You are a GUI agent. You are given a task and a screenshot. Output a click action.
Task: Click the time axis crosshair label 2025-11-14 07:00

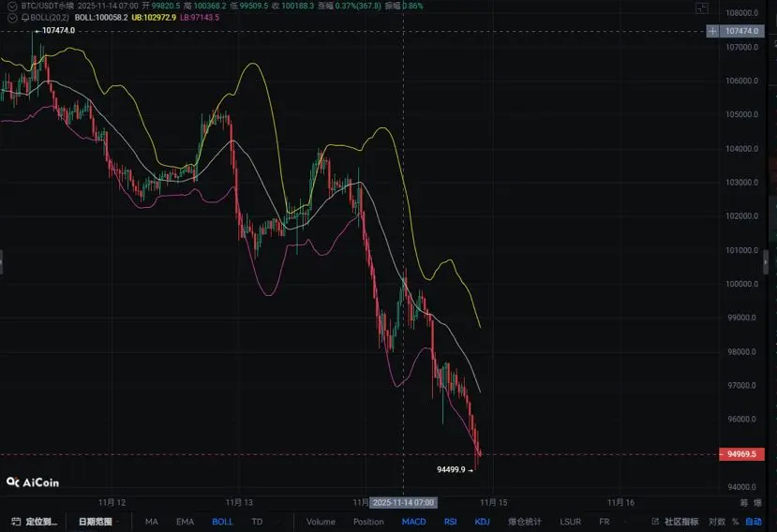pyautogui.click(x=403, y=503)
